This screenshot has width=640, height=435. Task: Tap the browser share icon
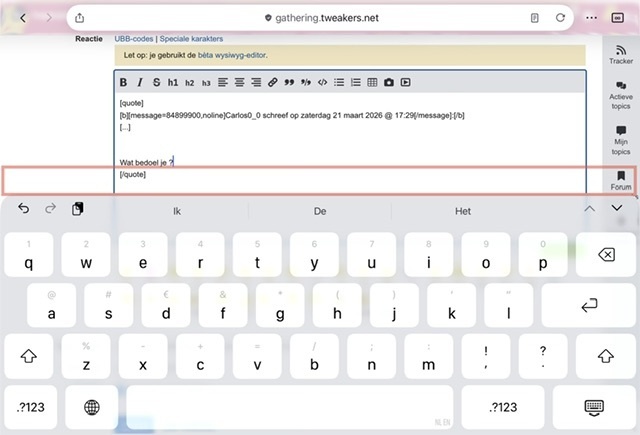point(80,18)
